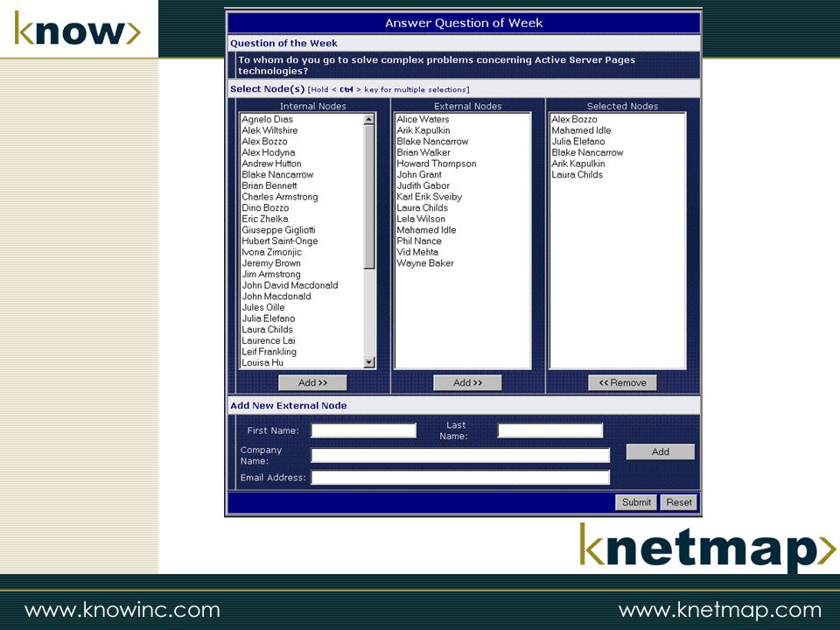The image size is (840, 630).
Task: Click Add button for new external node
Action: 661,451
